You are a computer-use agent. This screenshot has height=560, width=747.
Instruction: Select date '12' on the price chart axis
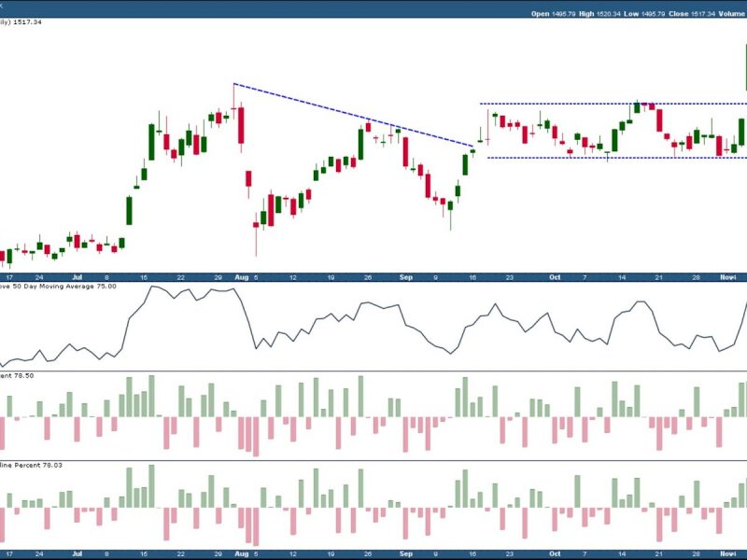point(293,277)
